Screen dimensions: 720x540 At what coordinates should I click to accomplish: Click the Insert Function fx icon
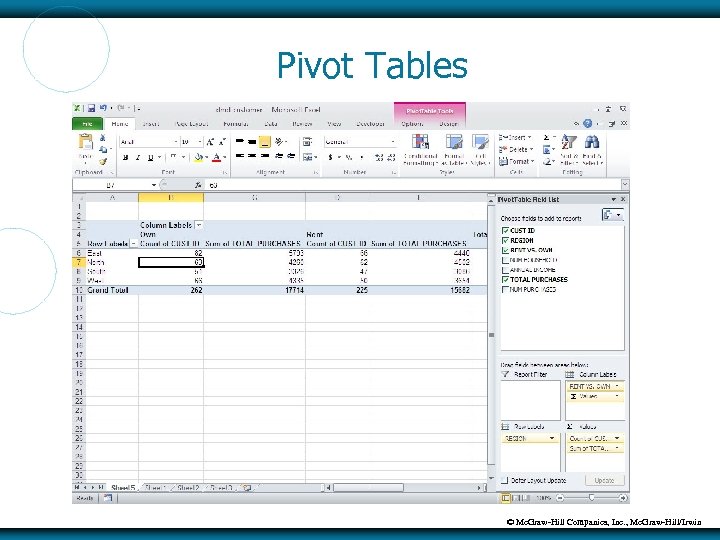197,185
